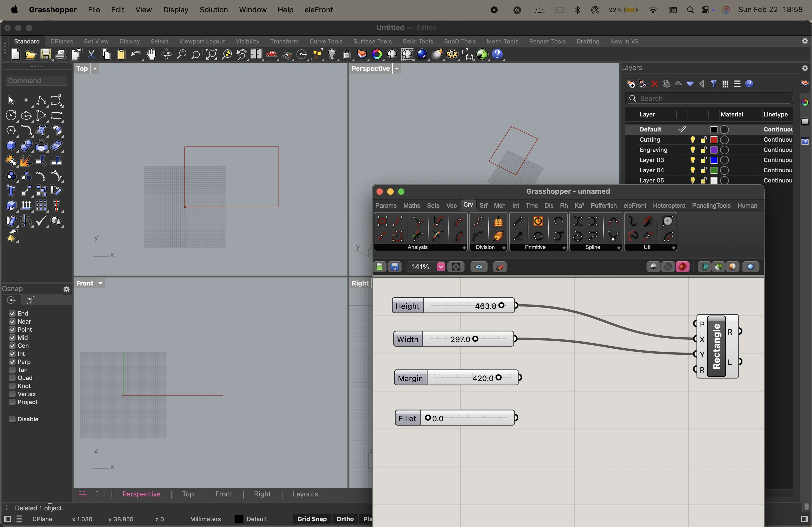Click the Text object tool in sidebar
The height and width of the screenshot is (527, 812).
click(x=11, y=191)
